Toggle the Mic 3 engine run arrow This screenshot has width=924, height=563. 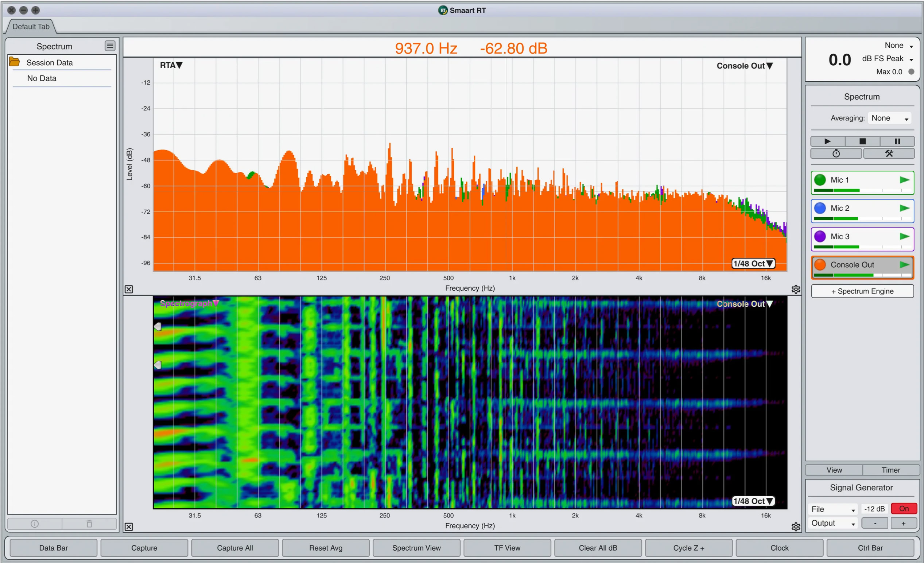(904, 236)
